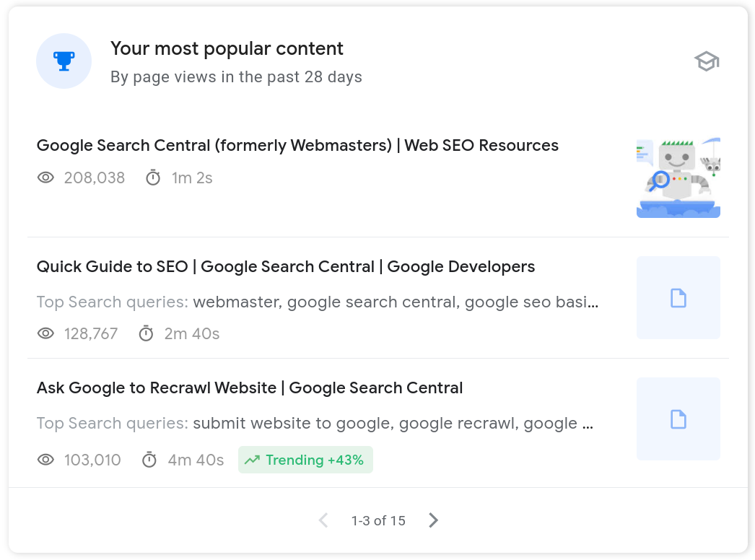Click the 1-3 of 15 pagination label

377,520
